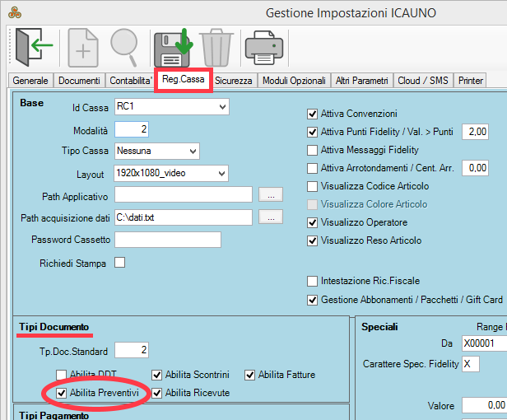Viewport: 507px width, 420px height.
Task: Switch to the Sicurezza tab
Action: click(234, 81)
